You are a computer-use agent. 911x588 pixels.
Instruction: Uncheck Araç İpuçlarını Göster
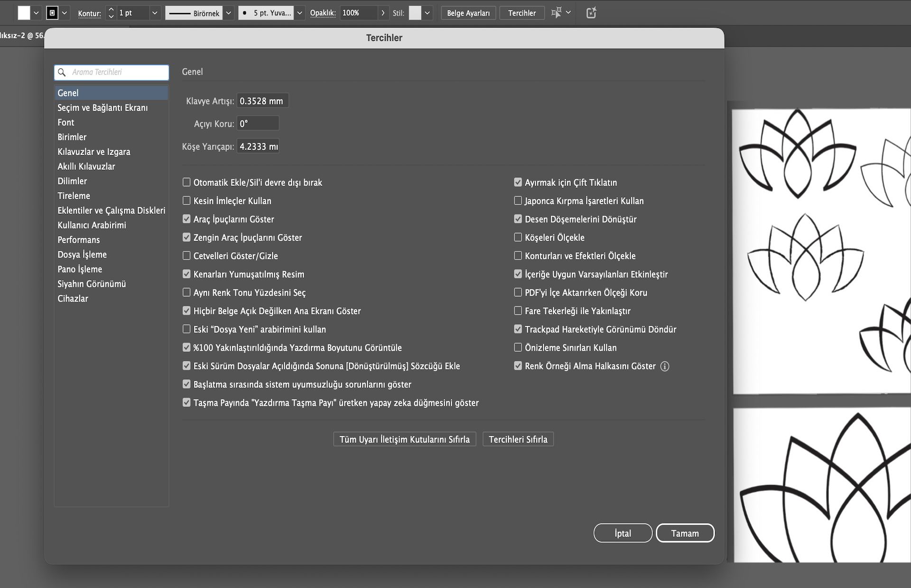point(186,219)
